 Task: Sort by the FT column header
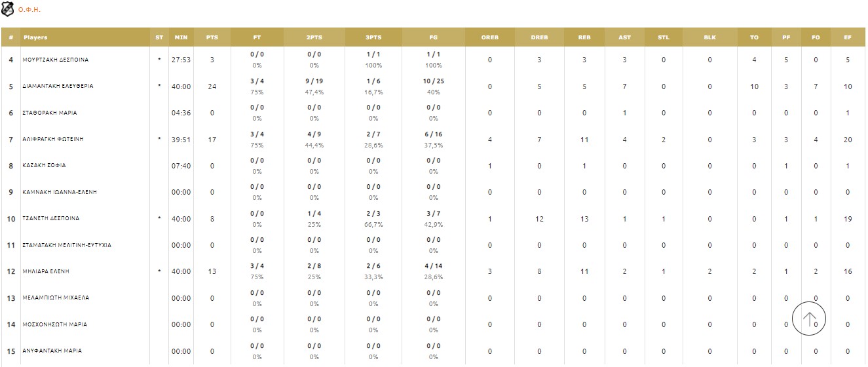(257, 37)
